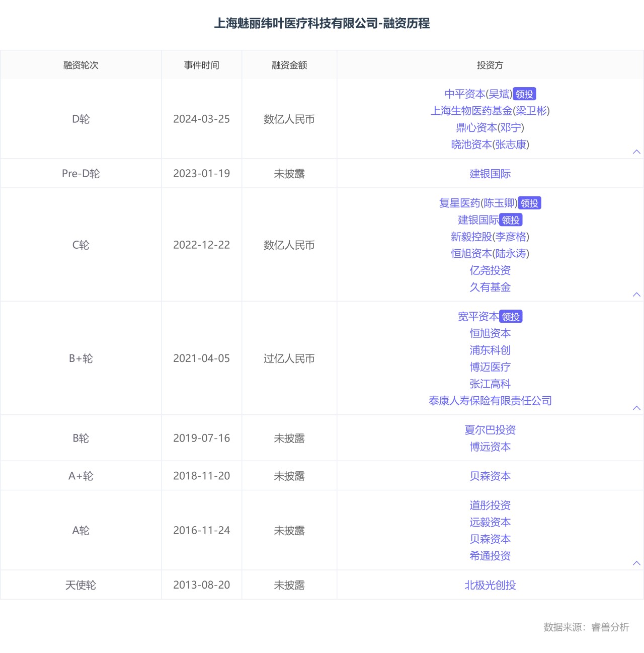Collapse the B+轮 investor list chevron
This screenshot has height=653, width=644.
636,408
